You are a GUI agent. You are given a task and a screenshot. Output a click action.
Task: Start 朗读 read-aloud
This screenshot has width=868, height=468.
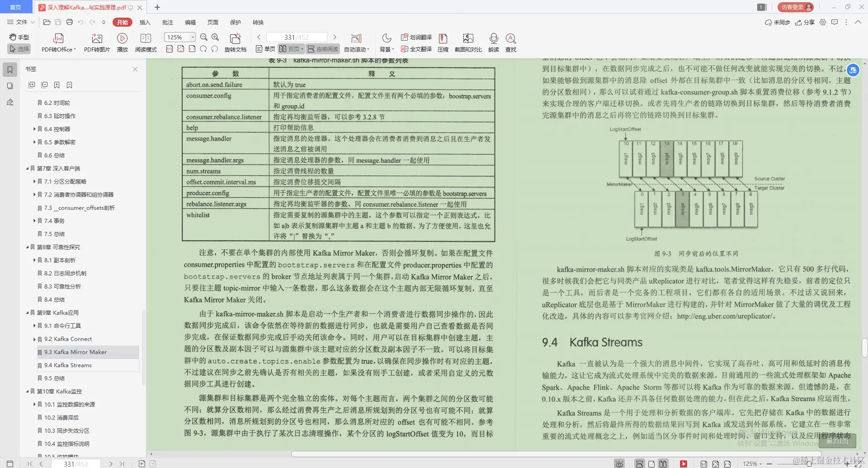493,42
